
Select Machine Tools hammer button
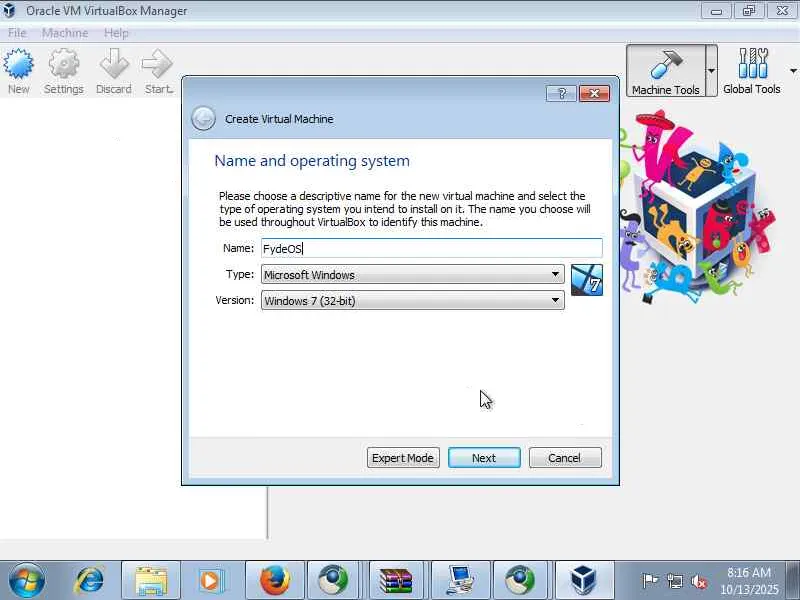[665, 71]
